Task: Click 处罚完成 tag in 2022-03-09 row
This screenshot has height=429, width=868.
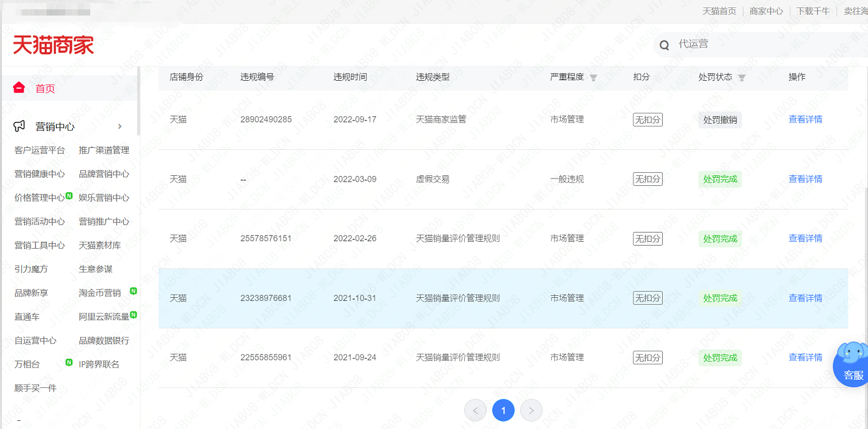Action: pos(720,179)
